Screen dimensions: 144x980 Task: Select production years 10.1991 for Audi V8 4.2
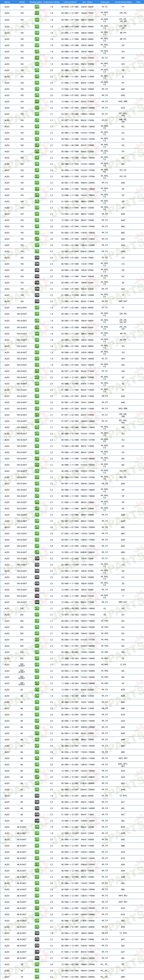point(70,977)
